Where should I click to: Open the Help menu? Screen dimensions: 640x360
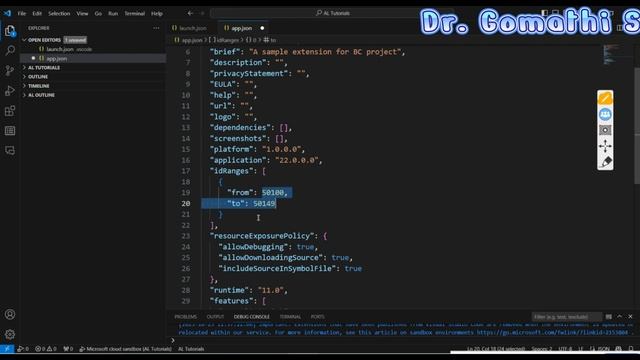click(x=157, y=13)
